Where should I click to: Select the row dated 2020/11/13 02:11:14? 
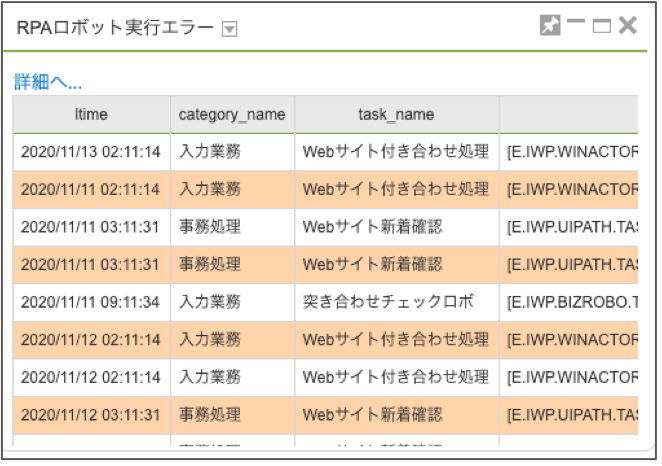coord(326,152)
